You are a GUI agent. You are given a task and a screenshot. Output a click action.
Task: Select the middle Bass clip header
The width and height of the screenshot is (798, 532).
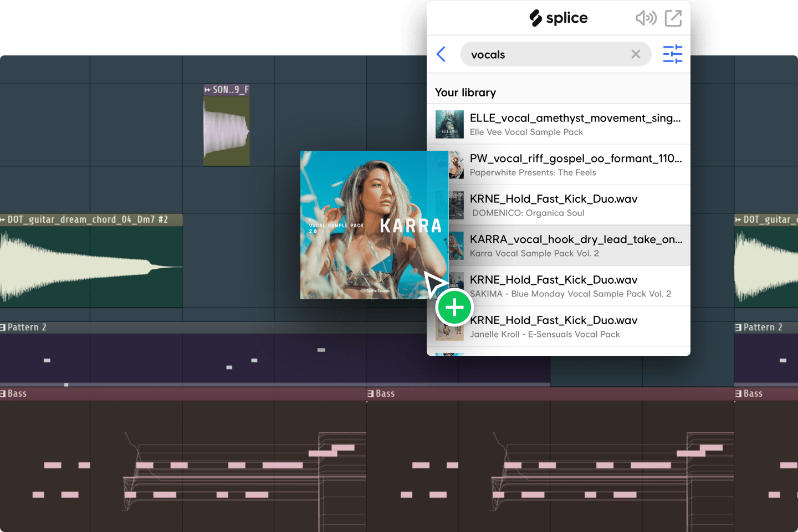(382, 393)
